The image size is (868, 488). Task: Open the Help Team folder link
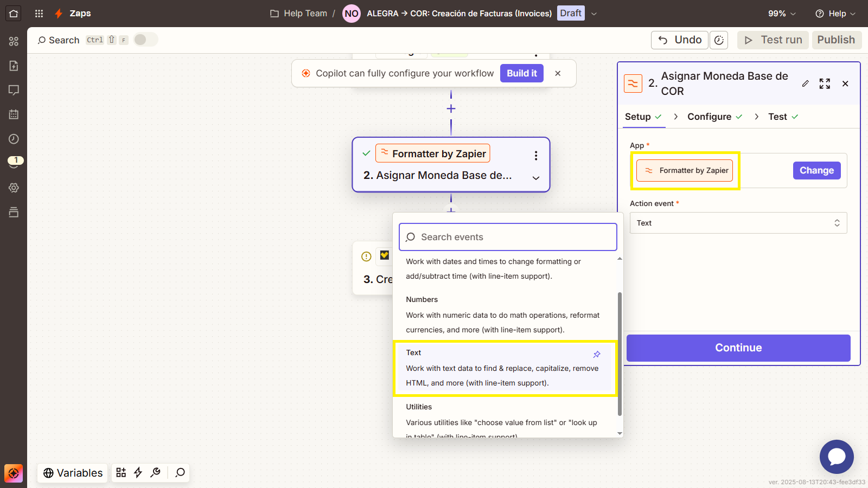(x=299, y=14)
